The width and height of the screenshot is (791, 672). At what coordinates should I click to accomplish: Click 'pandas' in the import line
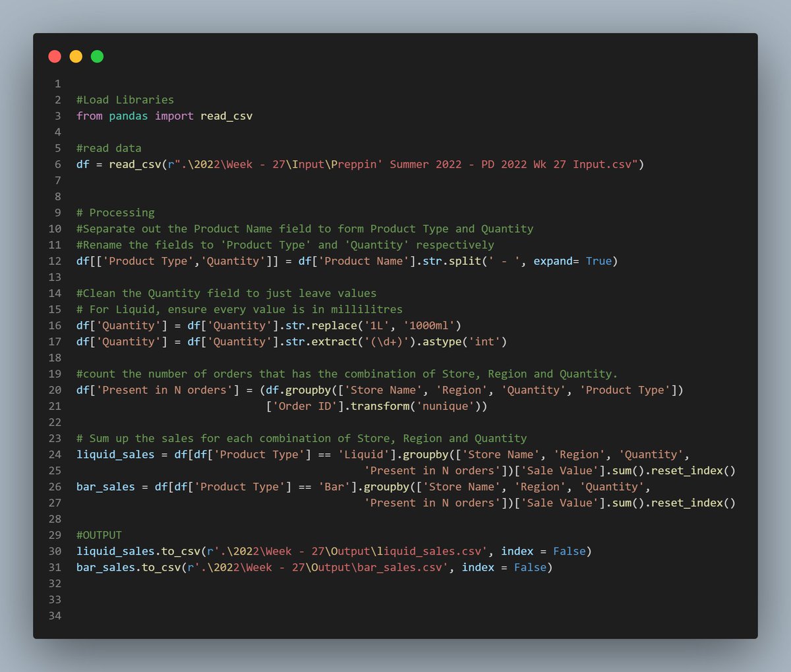129,116
